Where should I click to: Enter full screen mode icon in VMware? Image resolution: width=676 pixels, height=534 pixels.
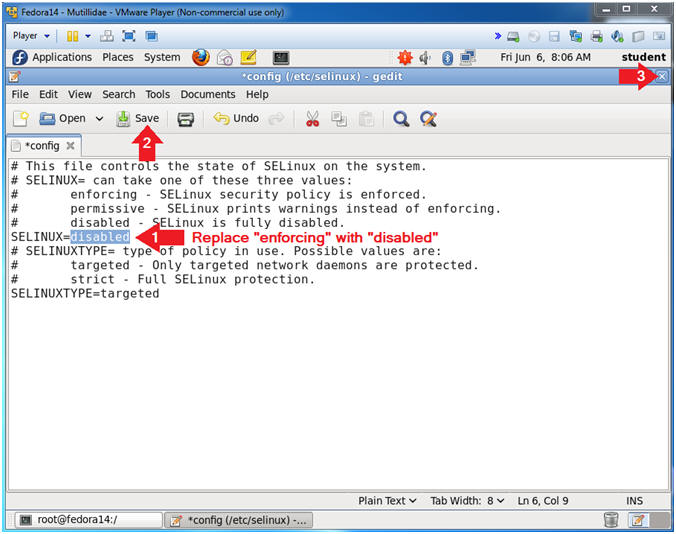(129, 36)
